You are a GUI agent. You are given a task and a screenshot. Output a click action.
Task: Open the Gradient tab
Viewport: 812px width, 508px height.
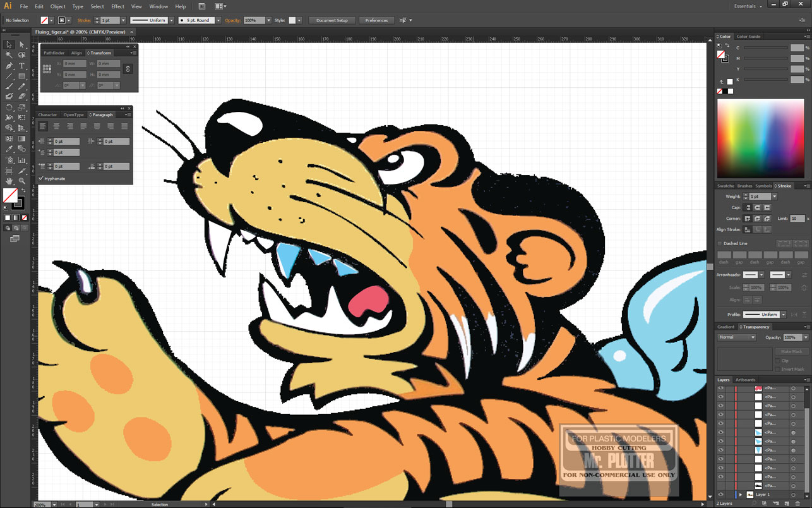pos(725,327)
